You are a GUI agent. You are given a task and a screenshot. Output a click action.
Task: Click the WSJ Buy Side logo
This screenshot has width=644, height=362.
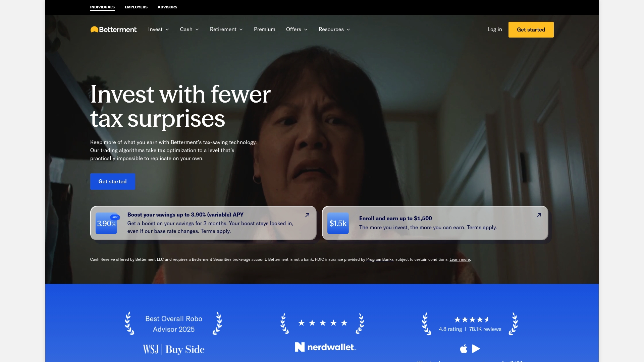174,349
